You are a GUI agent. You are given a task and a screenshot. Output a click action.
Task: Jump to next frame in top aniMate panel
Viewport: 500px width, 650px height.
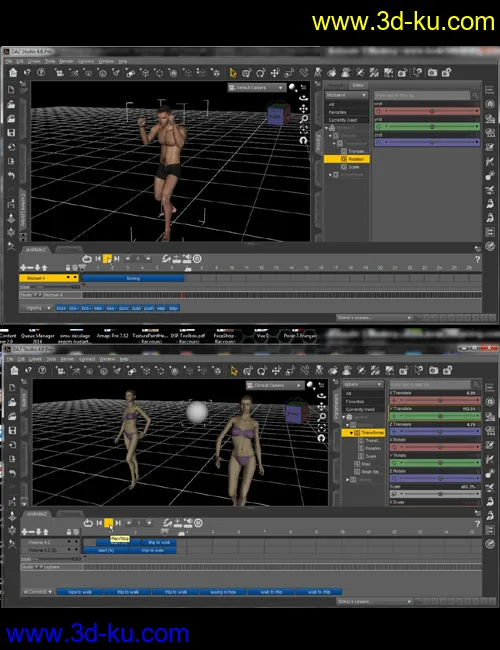117,259
